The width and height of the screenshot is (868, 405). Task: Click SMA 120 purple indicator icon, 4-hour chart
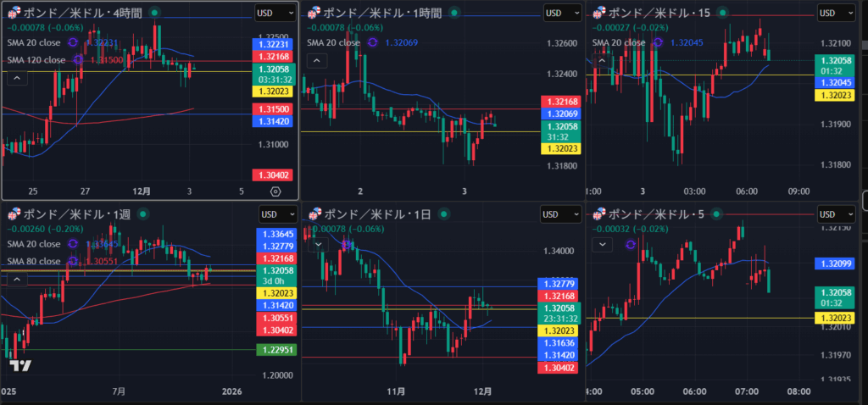[x=78, y=59]
